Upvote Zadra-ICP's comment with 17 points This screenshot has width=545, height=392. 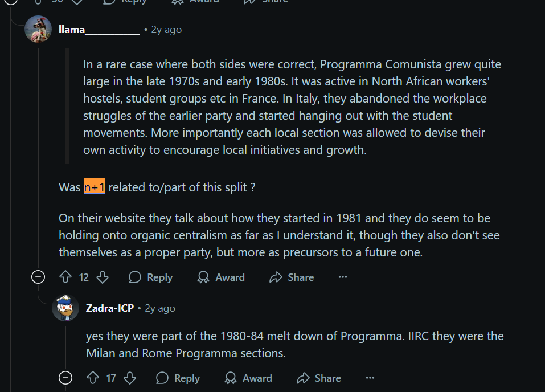pyautogui.click(x=93, y=378)
